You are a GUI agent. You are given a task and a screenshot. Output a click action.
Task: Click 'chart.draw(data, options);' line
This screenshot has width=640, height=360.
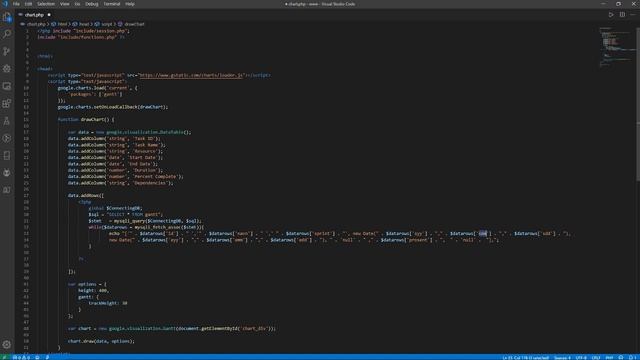point(101,341)
